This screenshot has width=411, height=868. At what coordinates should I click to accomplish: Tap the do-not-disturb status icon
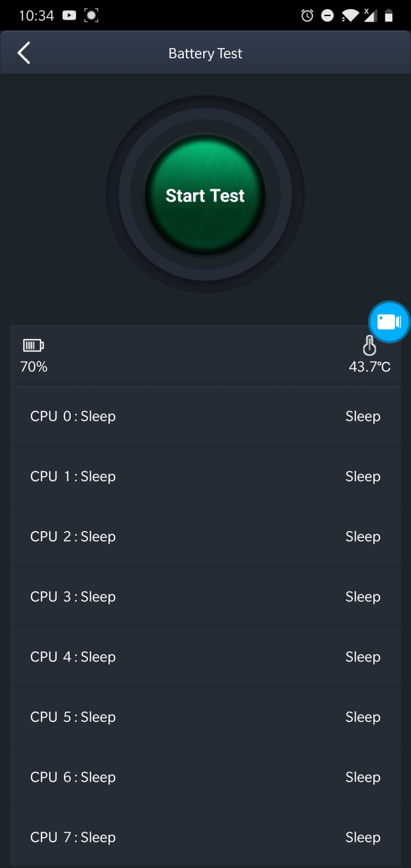pyautogui.click(x=328, y=16)
